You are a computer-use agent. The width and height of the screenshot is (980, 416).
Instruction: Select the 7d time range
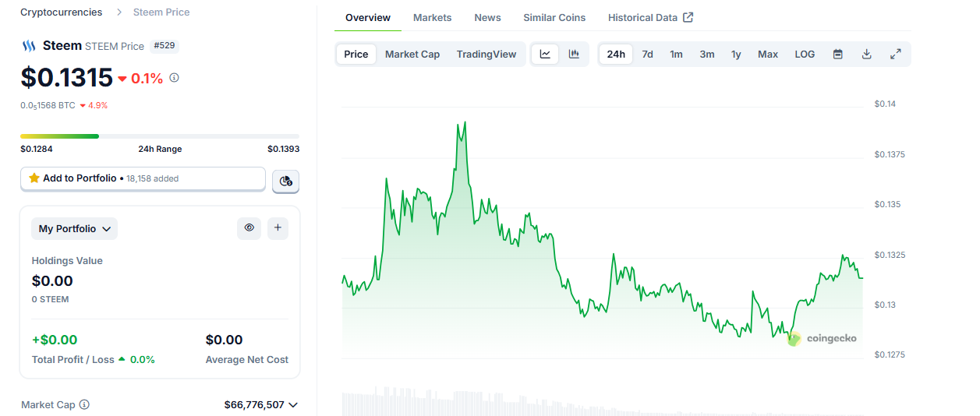coord(647,55)
